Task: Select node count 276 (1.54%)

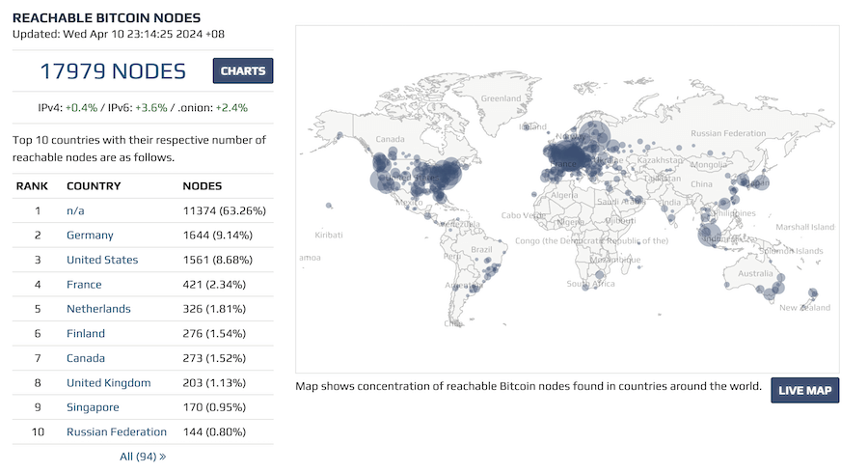Action: [214, 334]
